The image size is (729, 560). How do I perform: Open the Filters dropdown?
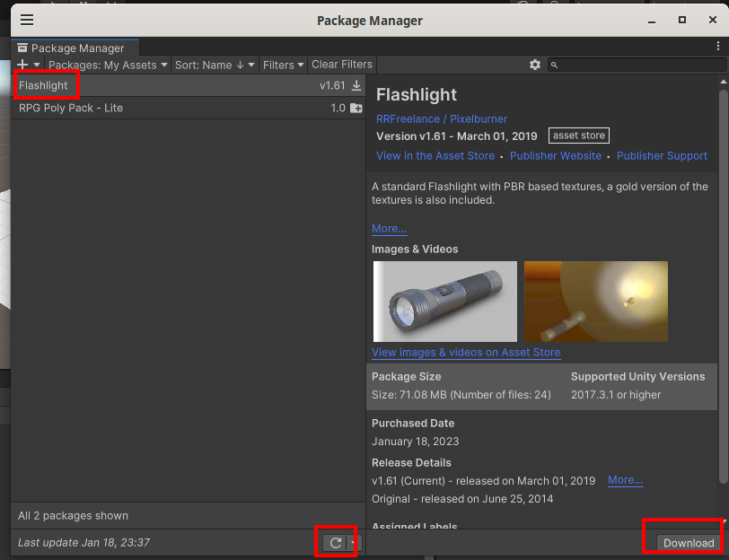pos(283,65)
